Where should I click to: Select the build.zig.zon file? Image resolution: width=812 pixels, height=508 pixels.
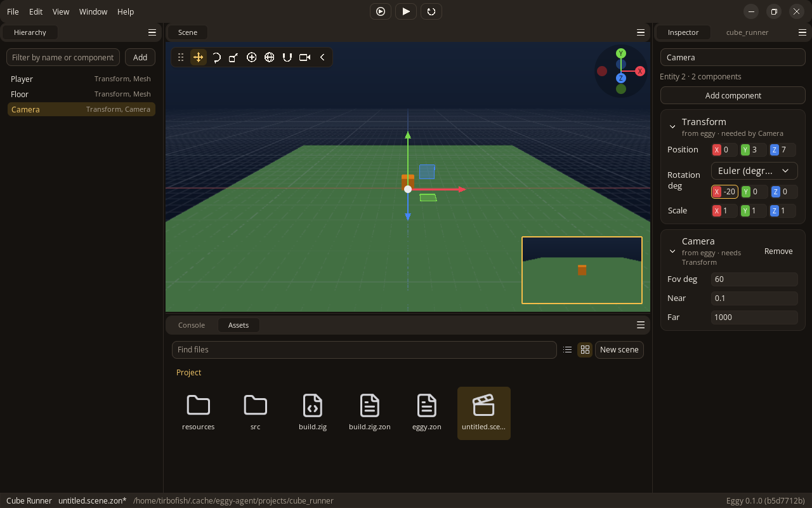pyautogui.click(x=370, y=413)
